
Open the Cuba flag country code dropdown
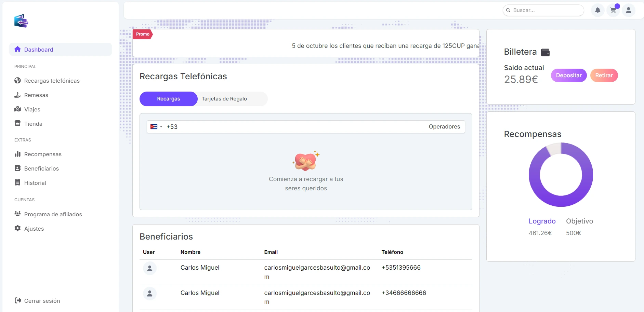coord(156,127)
